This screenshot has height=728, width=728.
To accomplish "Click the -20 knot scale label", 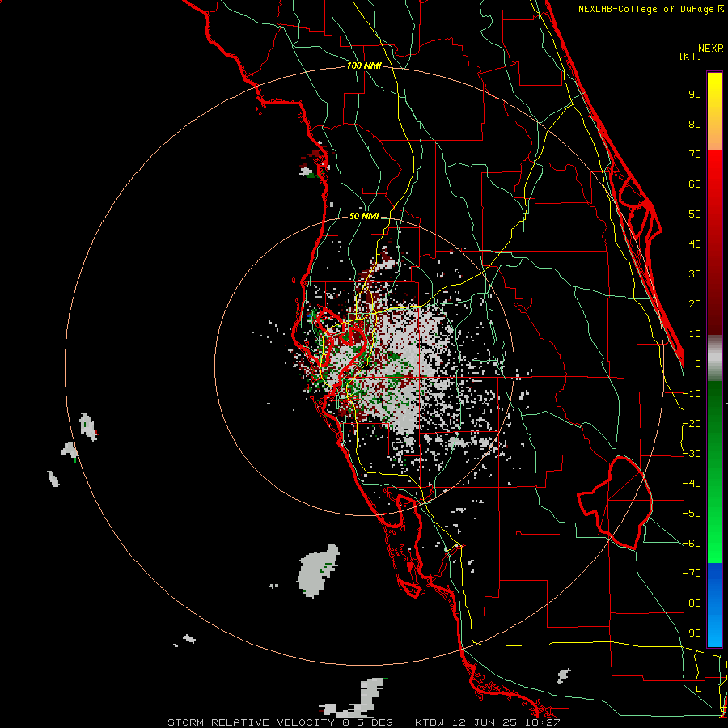I will (x=692, y=424).
